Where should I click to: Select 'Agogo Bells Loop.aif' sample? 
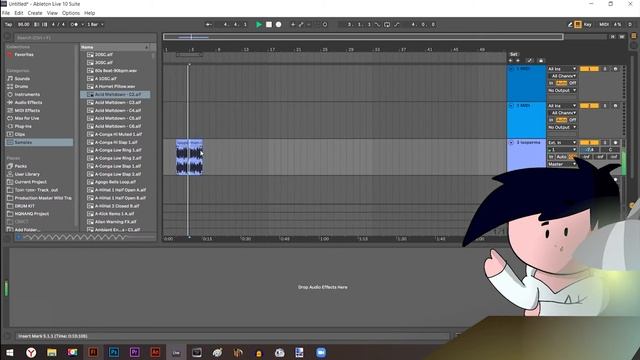115,182
